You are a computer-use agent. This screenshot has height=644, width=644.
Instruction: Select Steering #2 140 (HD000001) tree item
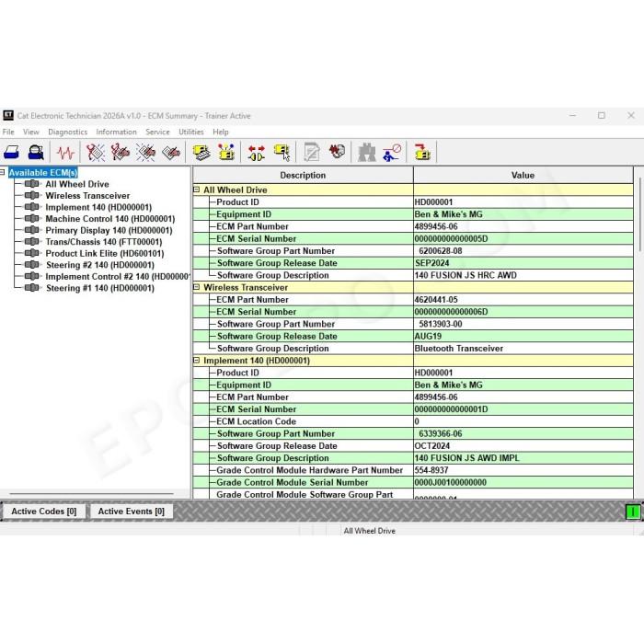pyautogui.click(x=100, y=265)
